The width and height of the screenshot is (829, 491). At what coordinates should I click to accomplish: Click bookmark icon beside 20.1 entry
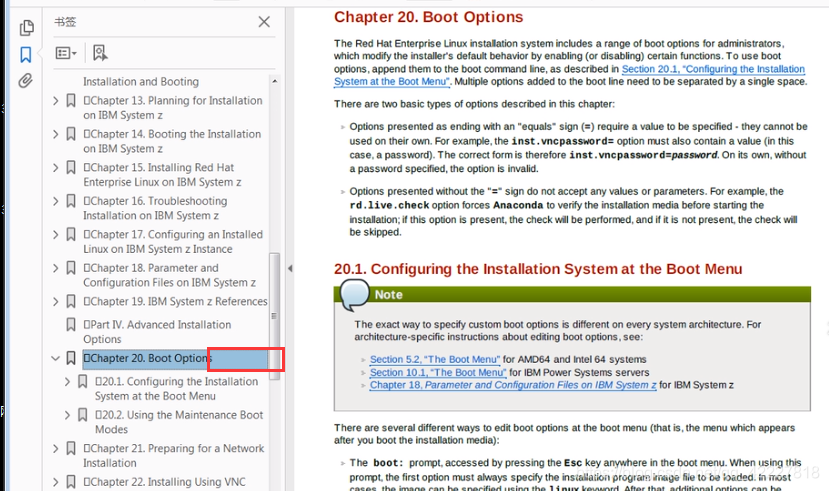click(x=82, y=382)
